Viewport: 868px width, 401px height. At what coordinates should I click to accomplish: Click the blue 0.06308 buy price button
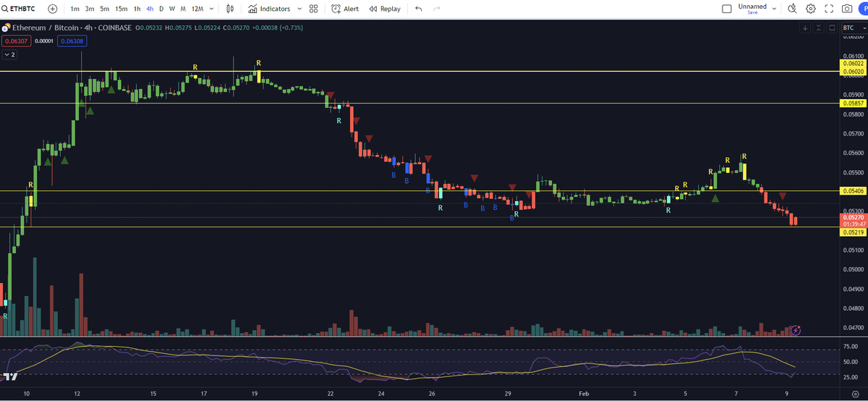coord(72,41)
